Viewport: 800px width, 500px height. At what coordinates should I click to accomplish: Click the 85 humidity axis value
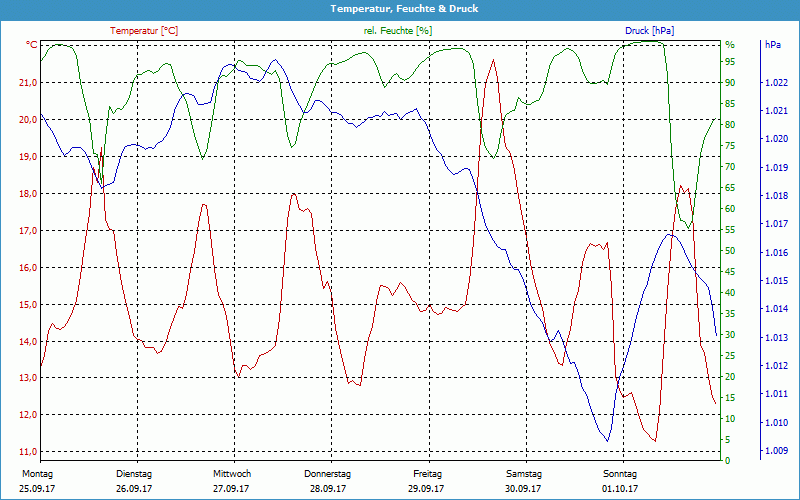coord(730,104)
